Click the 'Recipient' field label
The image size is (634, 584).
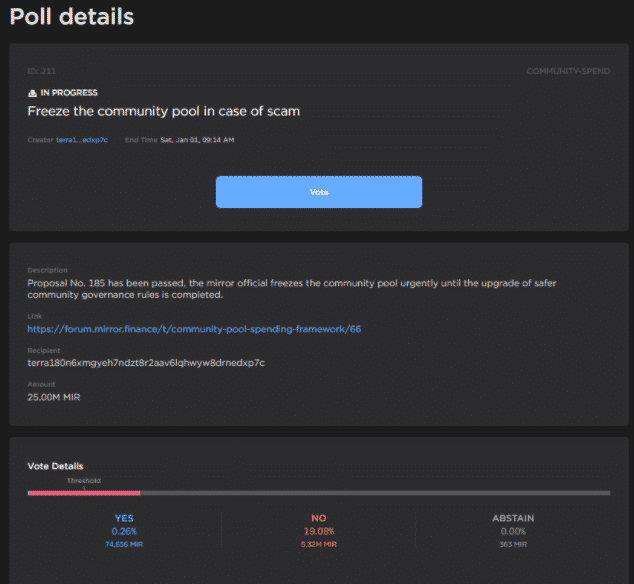[x=44, y=350]
